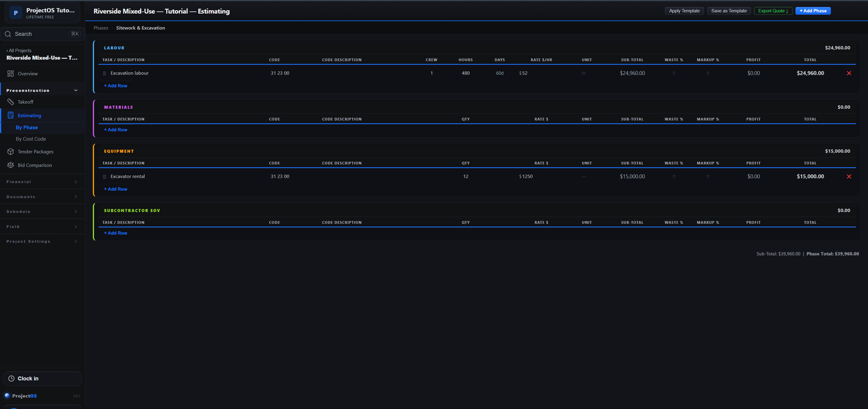Click the Takeoff ruler icon
Image resolution: width=868 pixels, height=409 pixels.
pos(10,102)
